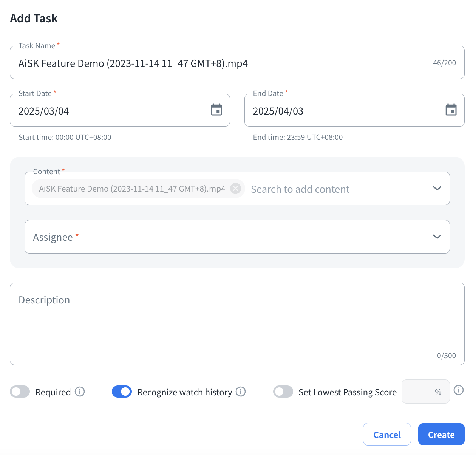The height and width of the screenshot is (455, 476).
Task: Click the passing score percentage input
Action: (421, 392)
